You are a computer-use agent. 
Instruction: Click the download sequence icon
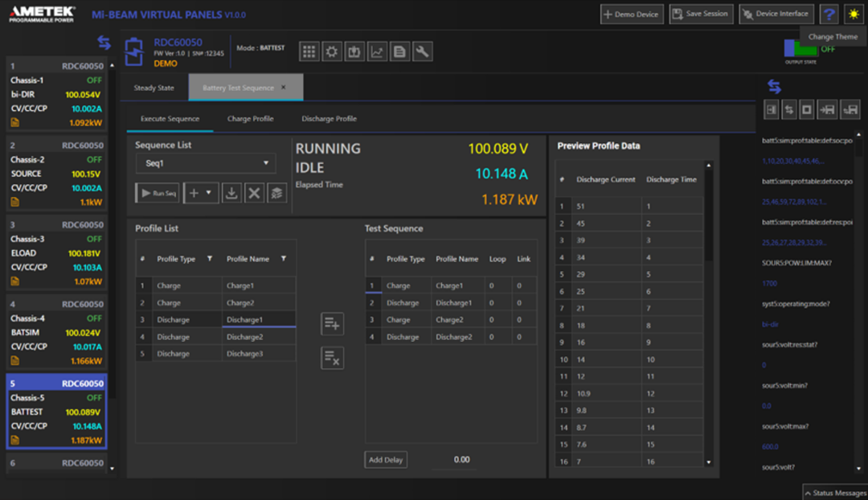[x=231, y=193]
